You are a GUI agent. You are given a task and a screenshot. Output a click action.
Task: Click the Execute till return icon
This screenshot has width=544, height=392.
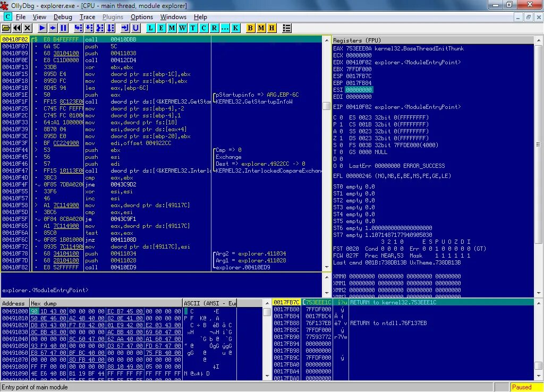[x=125, y=28]
